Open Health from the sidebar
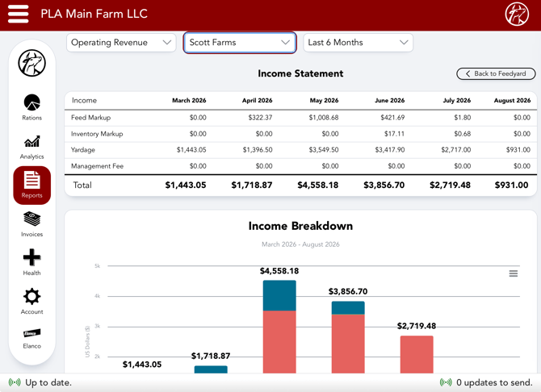 31,262
